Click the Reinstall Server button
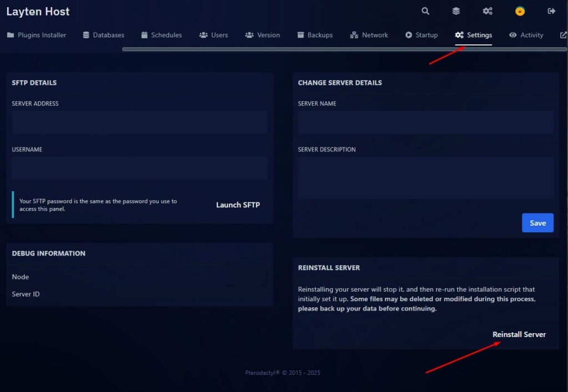This screenshot has width=568, height=392. click(519, 334)
